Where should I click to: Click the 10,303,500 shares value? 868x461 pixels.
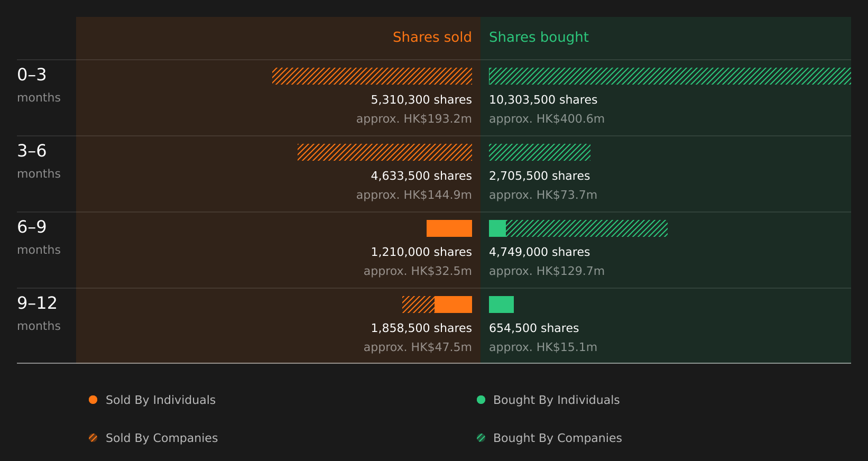(543, 100)
